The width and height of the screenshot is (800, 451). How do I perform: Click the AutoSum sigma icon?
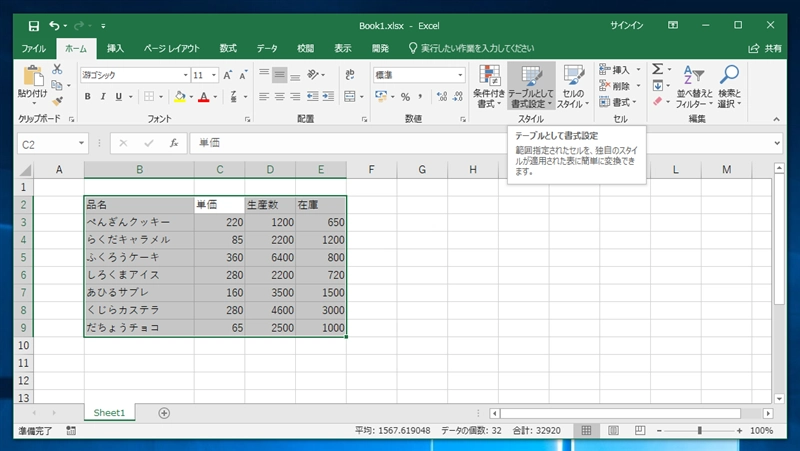pos(658,69)
